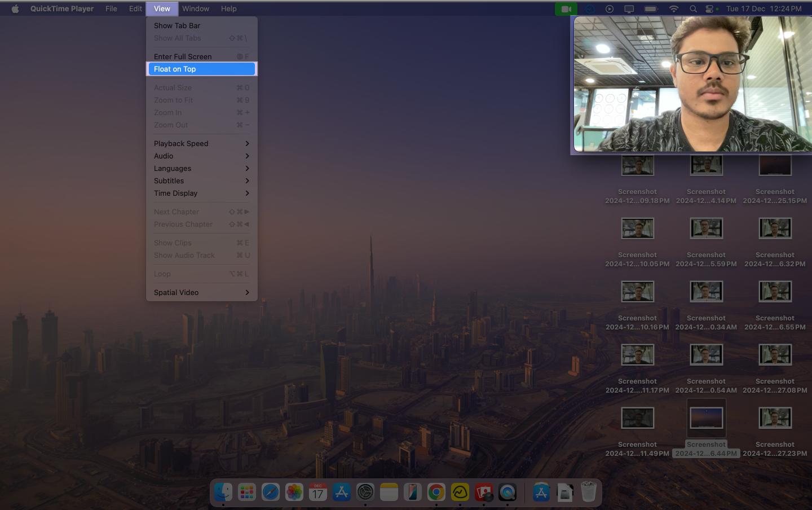This screenshot has width=812, height=510.
Task: Expand the Time Display submenu
Action: pos(202,194)
